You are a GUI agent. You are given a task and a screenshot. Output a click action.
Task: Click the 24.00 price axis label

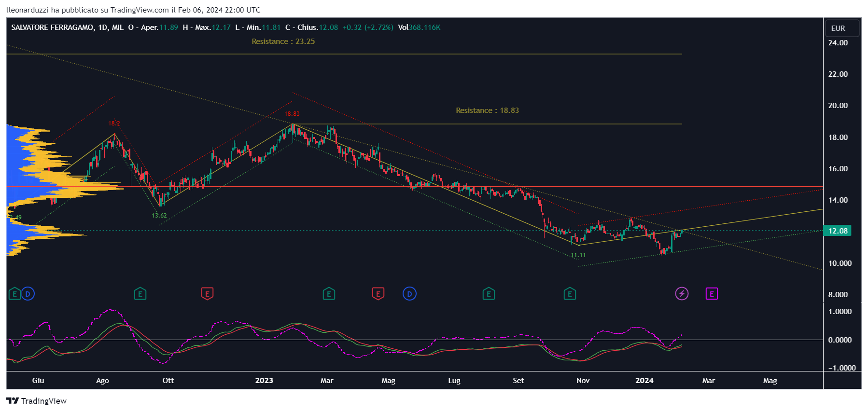838,43
